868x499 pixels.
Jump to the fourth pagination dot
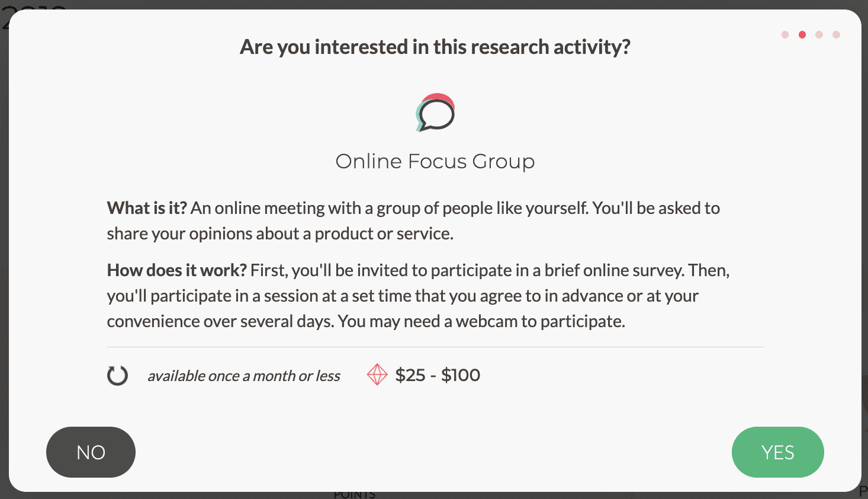tap(836, 34)
